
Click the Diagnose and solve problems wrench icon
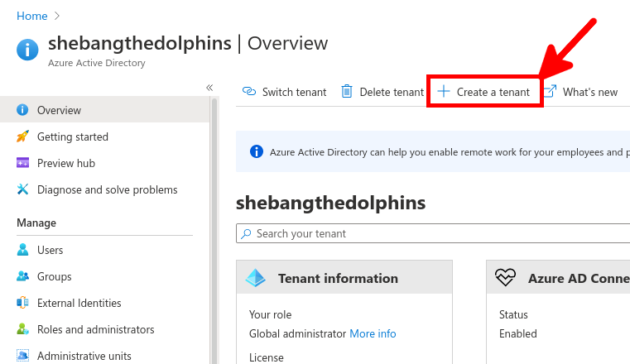pyautogui.click(x=22, y=189)
